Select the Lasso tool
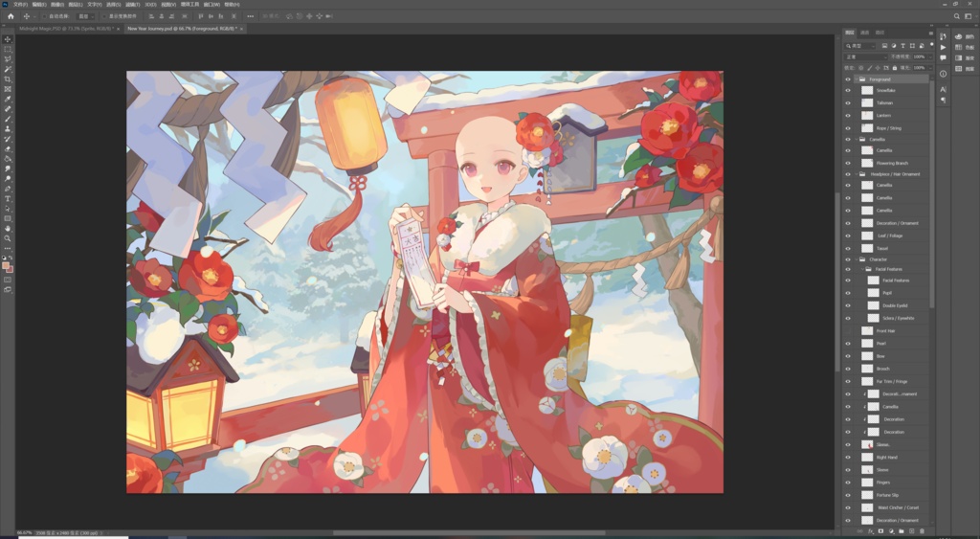This screenshot has width=980, height=539. click(x=8, y=59)
